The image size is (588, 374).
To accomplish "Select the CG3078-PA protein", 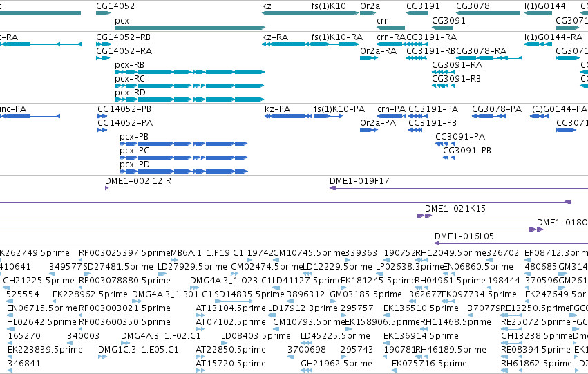I will [489, 116].
